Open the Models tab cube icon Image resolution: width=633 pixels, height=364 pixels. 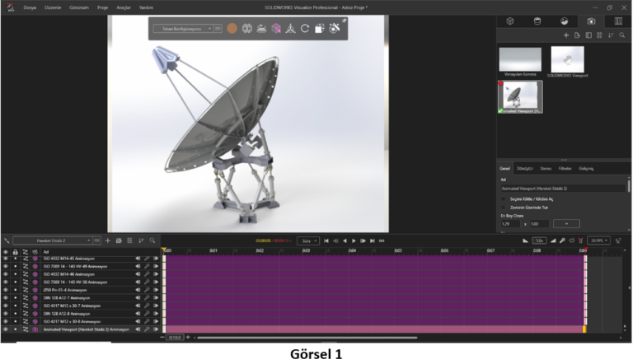tap(510, 21)
